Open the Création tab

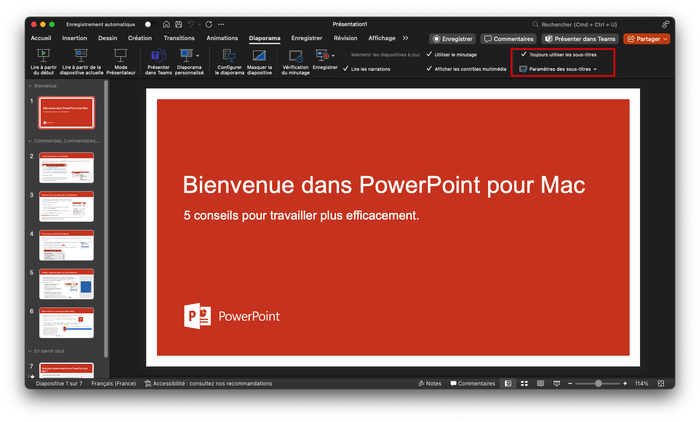pyautogui.click(x=140, y=38)
